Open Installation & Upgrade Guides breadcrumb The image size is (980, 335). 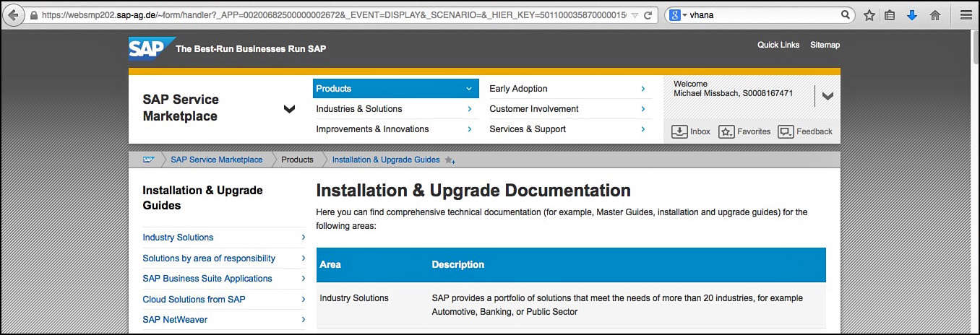[x=386, y=160]
